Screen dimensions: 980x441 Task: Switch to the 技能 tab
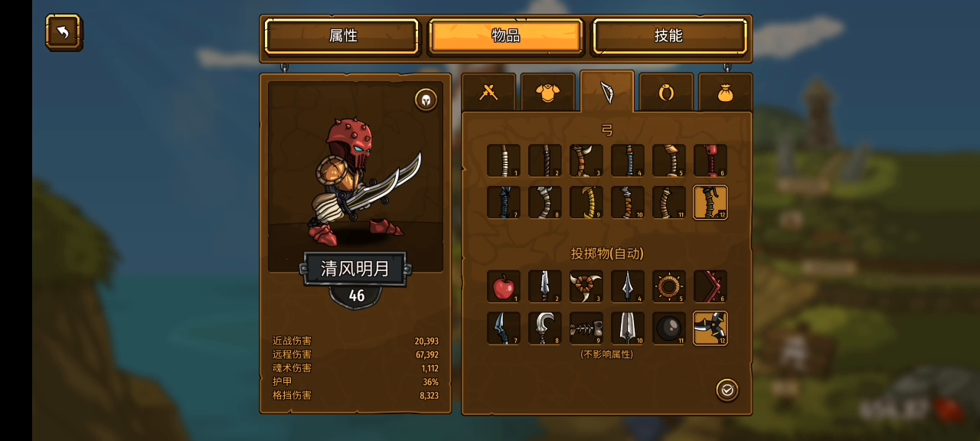(668, 36)
